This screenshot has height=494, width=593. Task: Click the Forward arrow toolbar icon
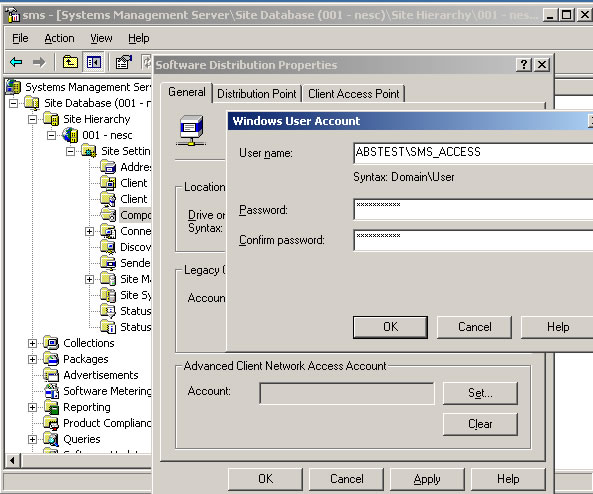coord(39,62)
